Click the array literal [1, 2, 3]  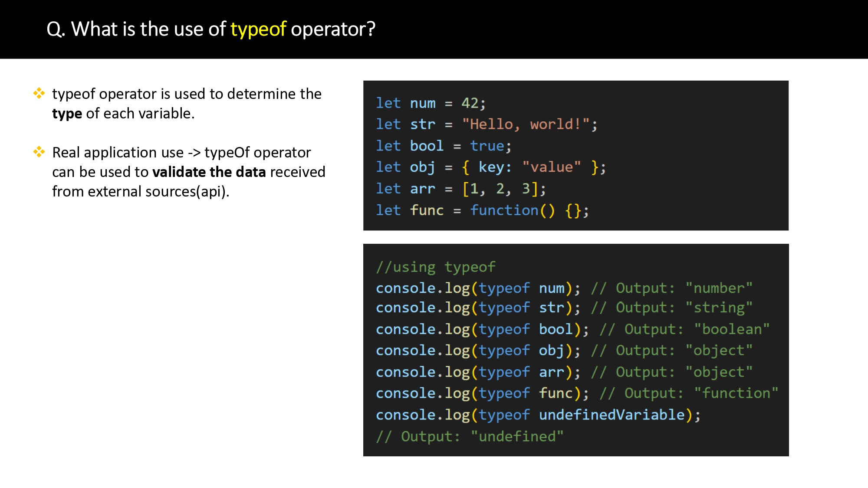[500, 189]
